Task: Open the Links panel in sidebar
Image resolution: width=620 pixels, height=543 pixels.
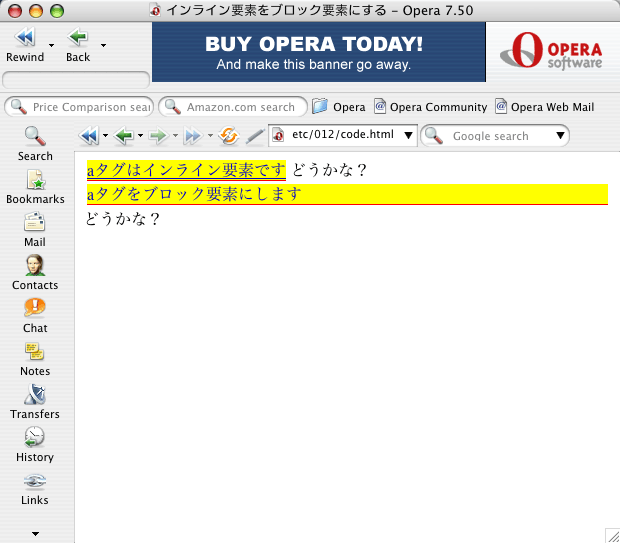Action: (x=35, y=488)
